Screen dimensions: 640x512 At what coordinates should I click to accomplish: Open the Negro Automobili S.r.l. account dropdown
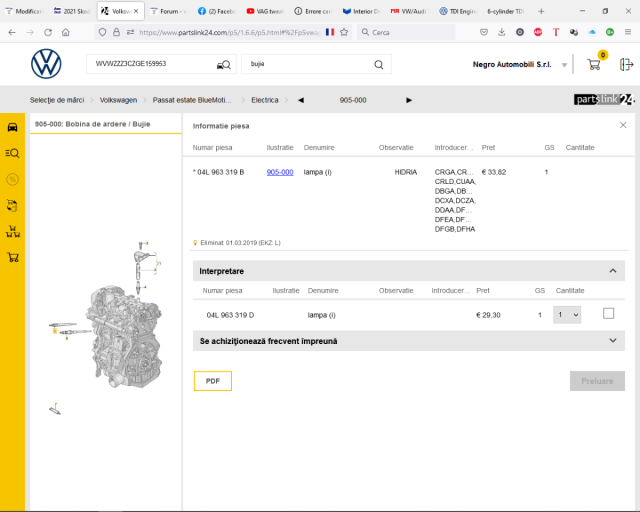point(565,66)
